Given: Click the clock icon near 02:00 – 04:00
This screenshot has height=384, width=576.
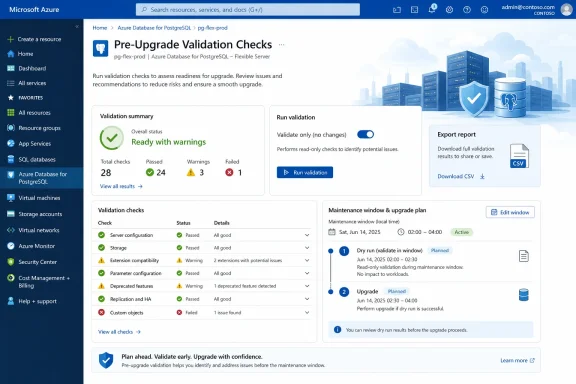Looking at the screenshot, I should (401, 232).
